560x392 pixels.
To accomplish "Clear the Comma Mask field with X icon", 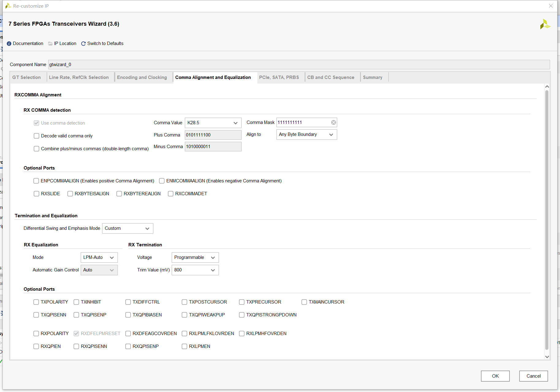I will tap(333, 122).
